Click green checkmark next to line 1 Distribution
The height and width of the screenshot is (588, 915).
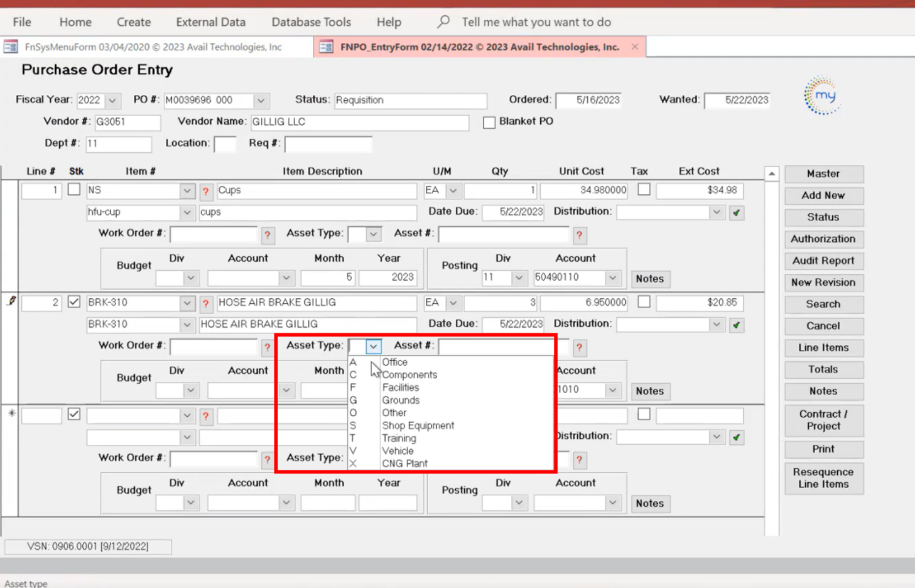pyautogui.click(x=737, y=212)
